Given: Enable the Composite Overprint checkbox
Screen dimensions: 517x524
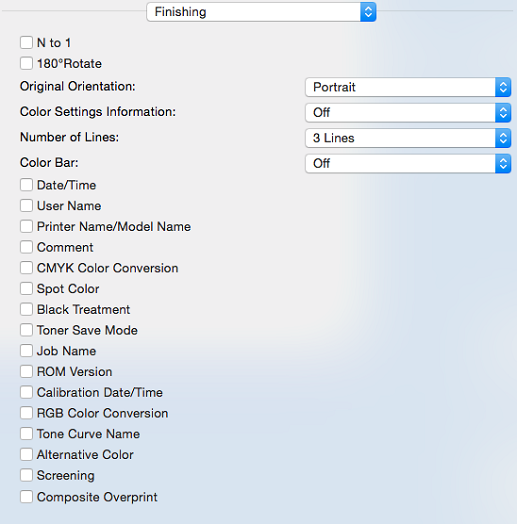Looking at the screenshot, I should (26, 497).
